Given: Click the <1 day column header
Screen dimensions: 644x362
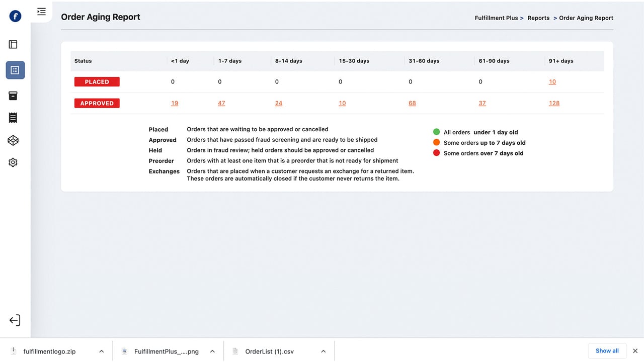Looking at the screenshot, I should 180,61.
